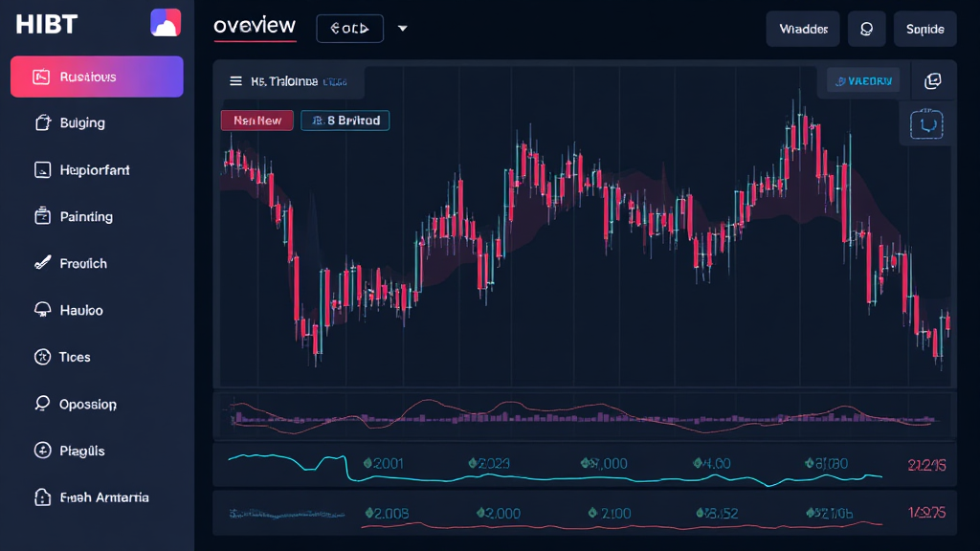Toggle the Nsn New red tag

point(256,121)
